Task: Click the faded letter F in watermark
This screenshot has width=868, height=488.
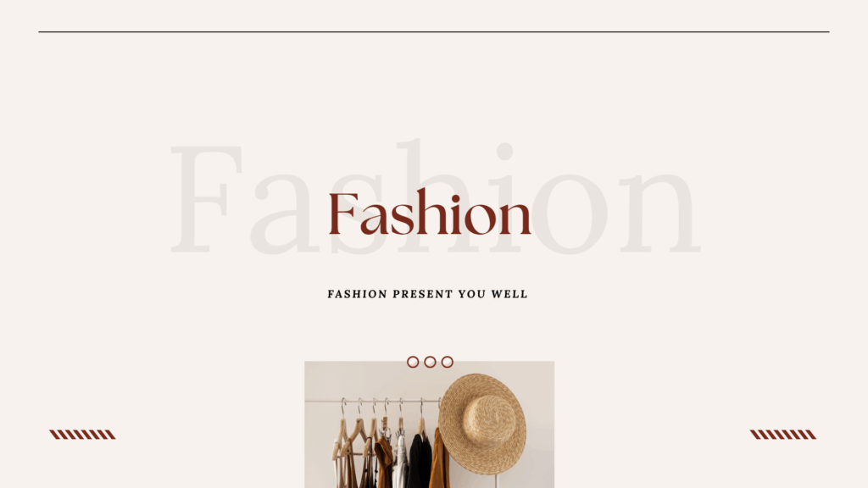Action: click(x=207, y=199)
